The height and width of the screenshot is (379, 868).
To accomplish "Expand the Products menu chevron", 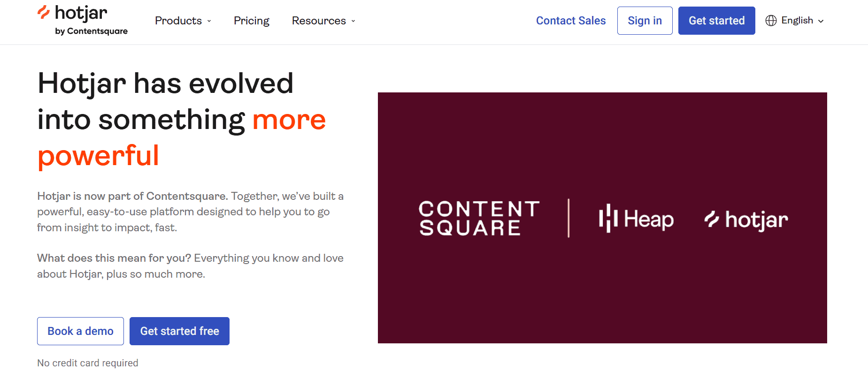I will click(x=209, y=21).
